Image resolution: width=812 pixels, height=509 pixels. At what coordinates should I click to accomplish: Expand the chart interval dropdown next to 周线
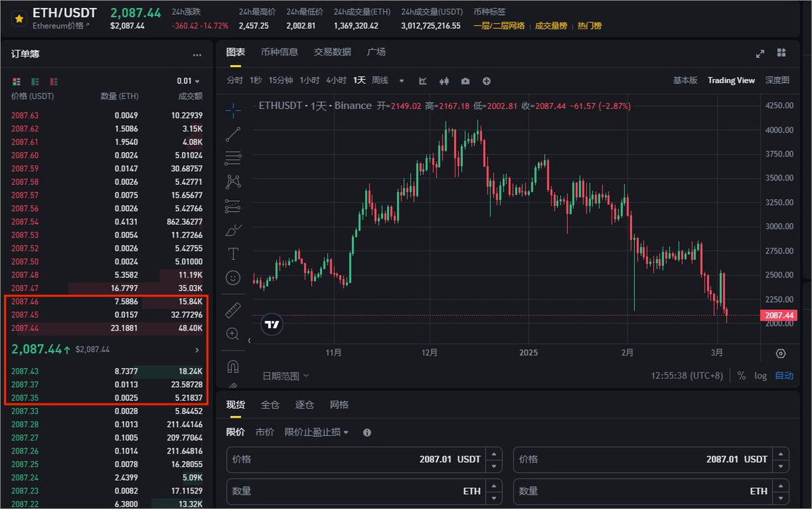pyautogui.click(x=401, y=80)
